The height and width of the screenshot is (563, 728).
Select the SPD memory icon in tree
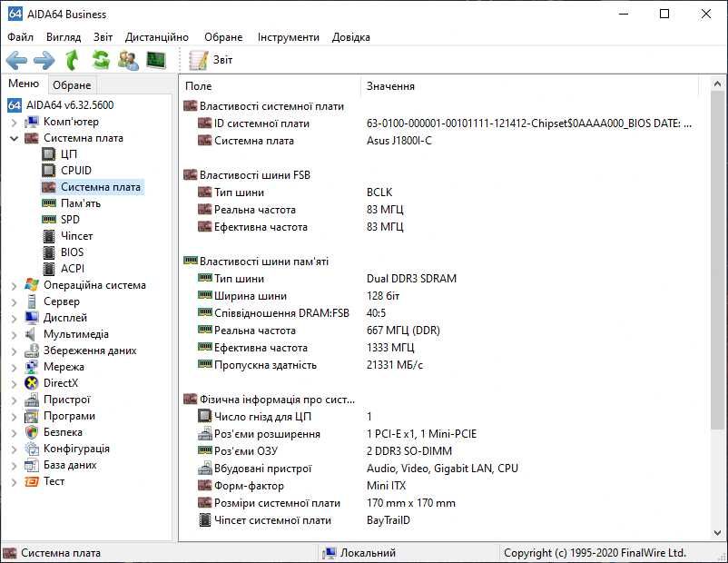48,219
